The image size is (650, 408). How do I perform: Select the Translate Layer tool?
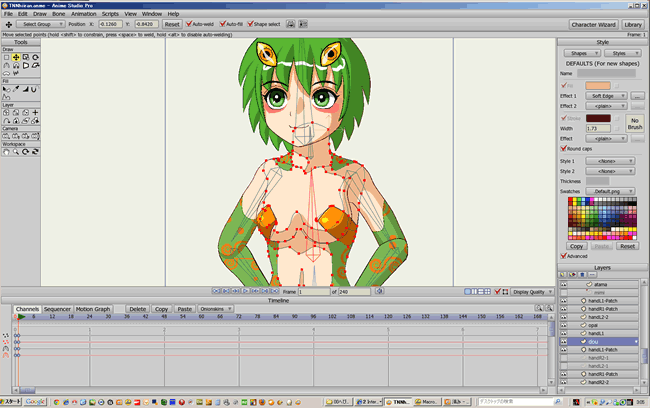tap(6, 112)
